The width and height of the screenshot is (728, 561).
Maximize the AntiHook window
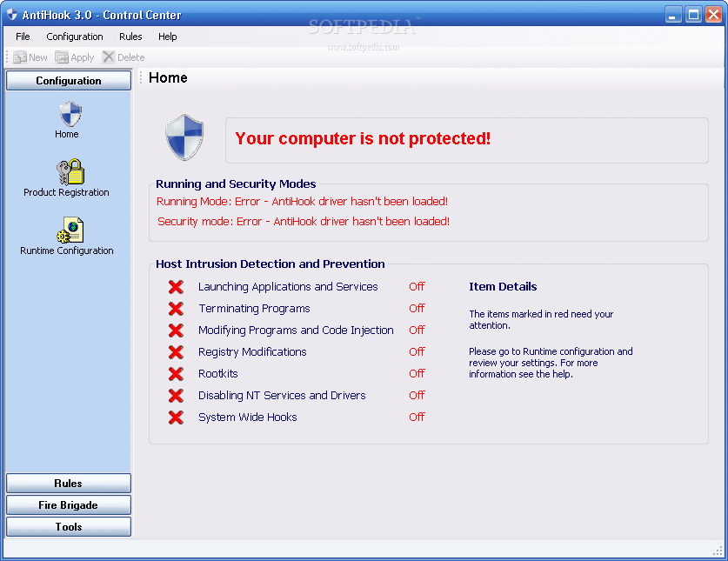coord(693,15)
